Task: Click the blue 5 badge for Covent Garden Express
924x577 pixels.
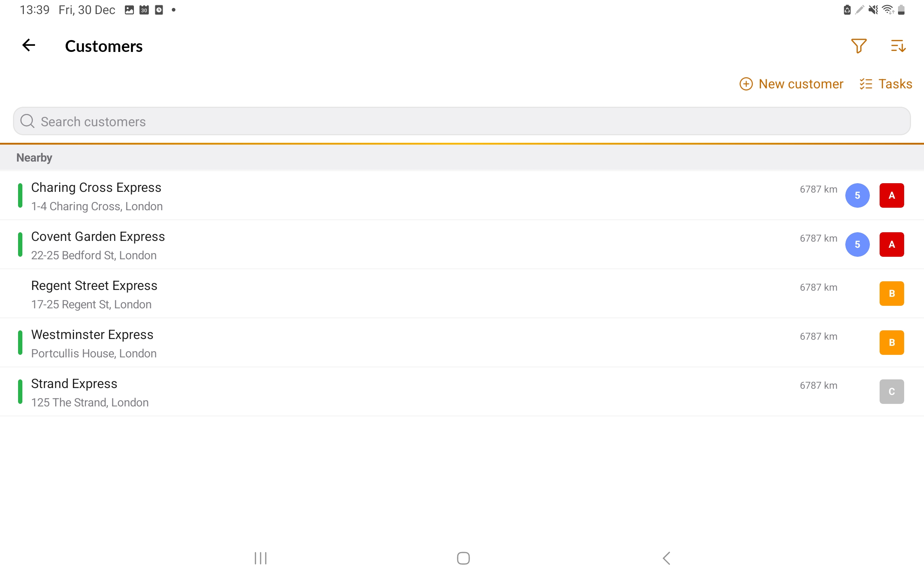Action: click(857, 245)
